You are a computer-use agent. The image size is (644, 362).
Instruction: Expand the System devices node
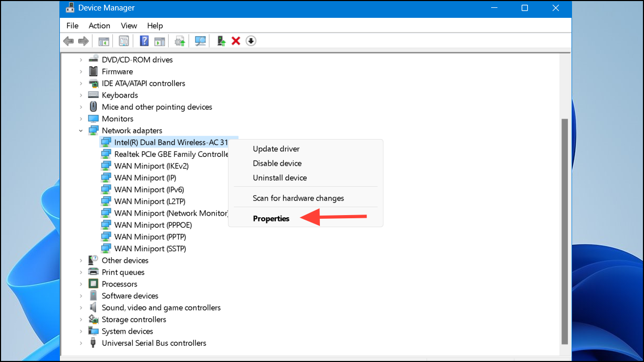point(81,331)
